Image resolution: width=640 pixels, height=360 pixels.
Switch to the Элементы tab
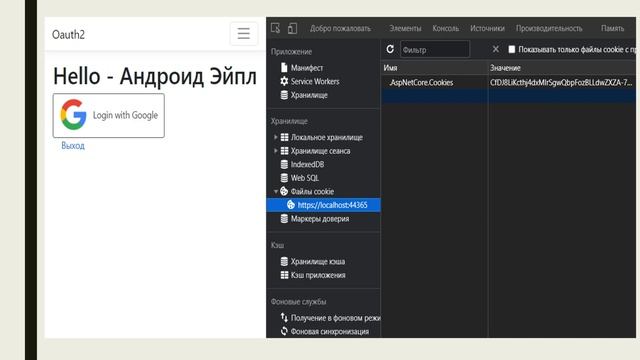405,28
